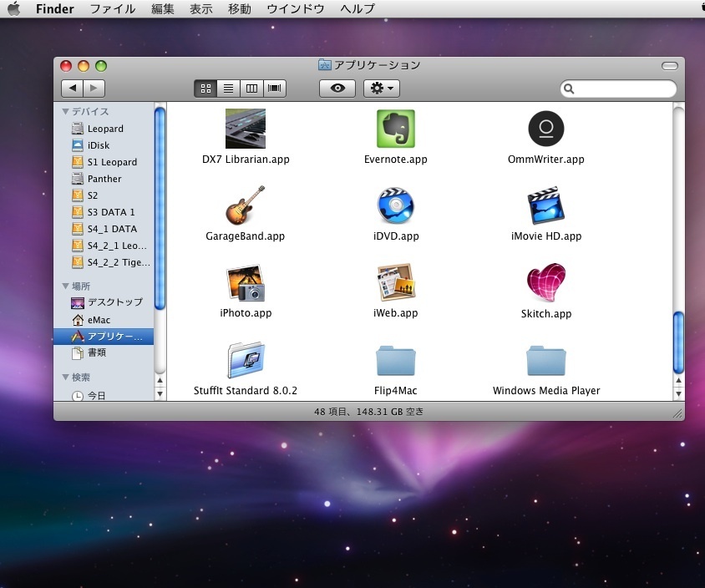Open the Action gear dropdown menu
The width and height of the screenshot is (705, 588).
383,89
